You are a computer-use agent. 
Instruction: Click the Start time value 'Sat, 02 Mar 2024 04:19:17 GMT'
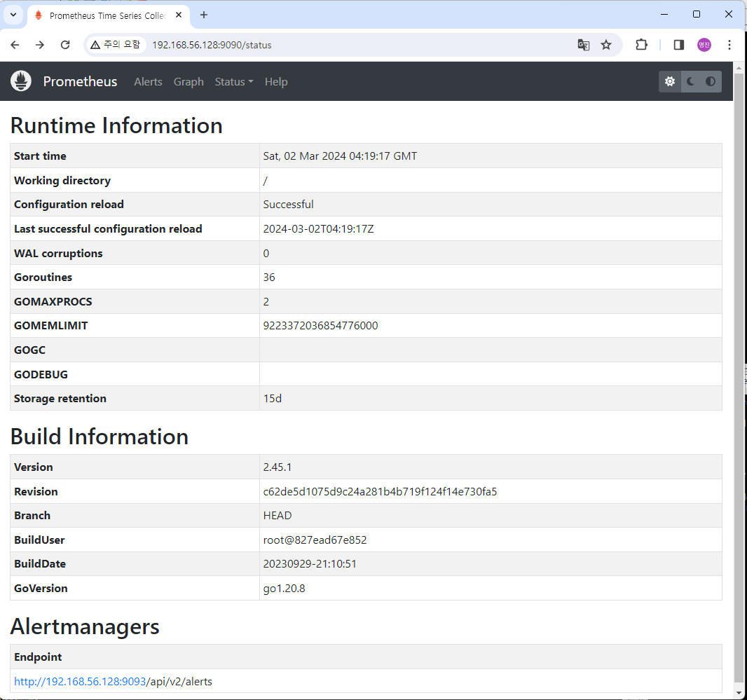coord(340,156)
